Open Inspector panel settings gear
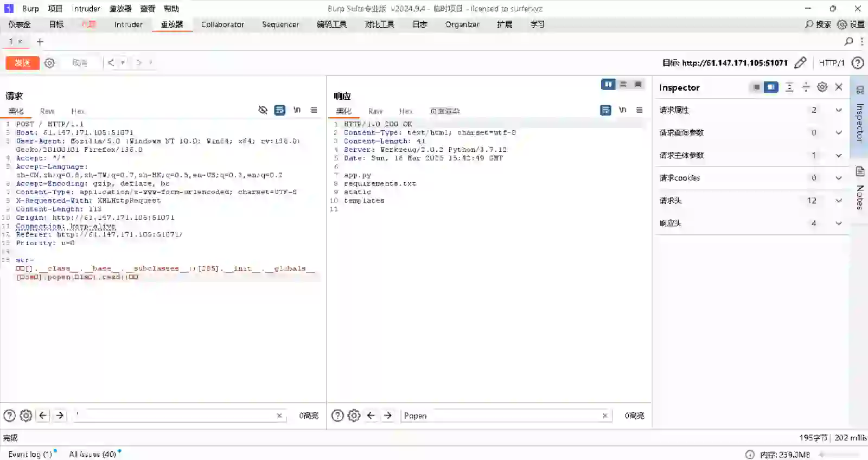 (822, 87)
